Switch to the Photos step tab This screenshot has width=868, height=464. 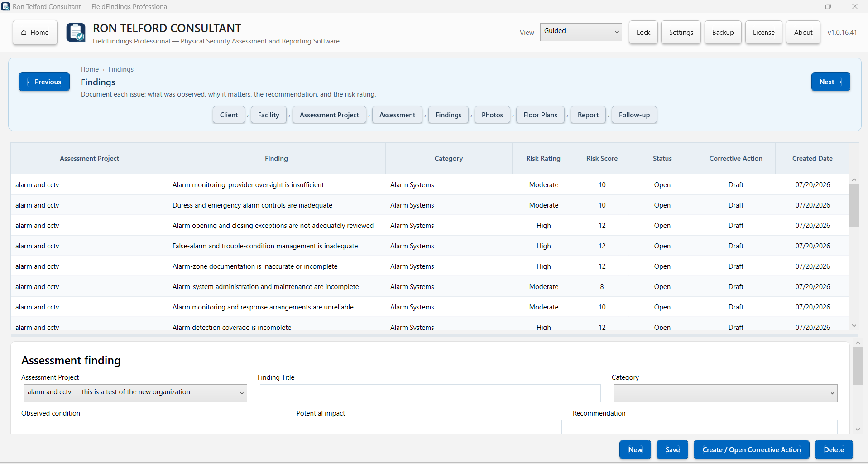492,115
